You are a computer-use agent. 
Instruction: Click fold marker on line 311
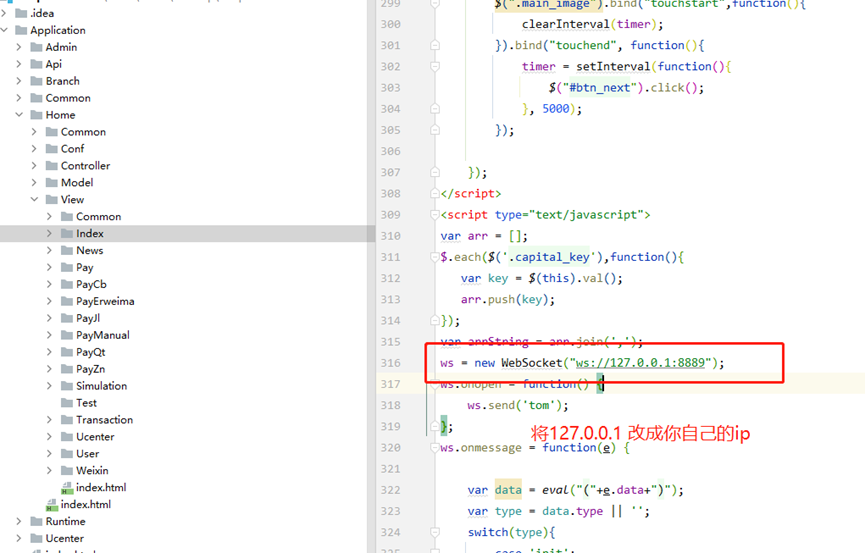[435, 257]
